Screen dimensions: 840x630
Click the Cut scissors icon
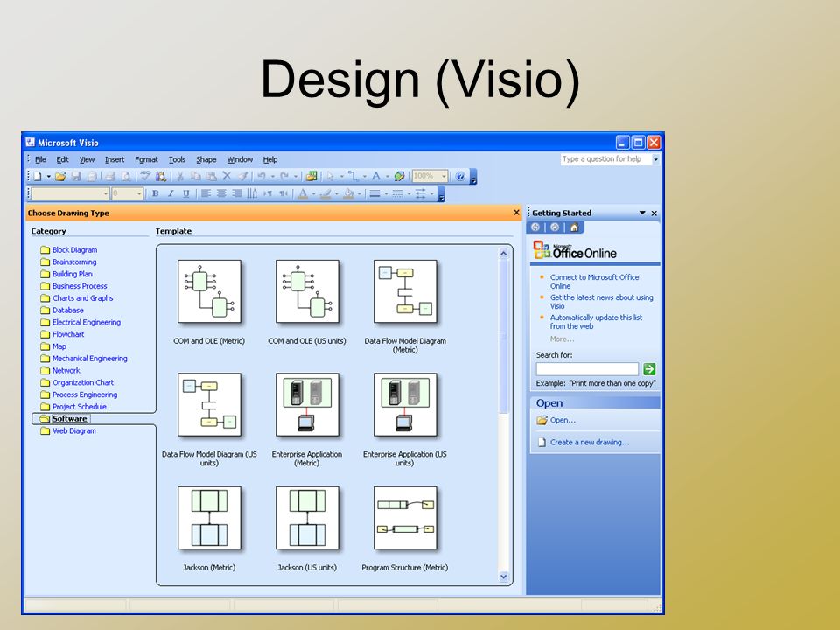(180, 176)
